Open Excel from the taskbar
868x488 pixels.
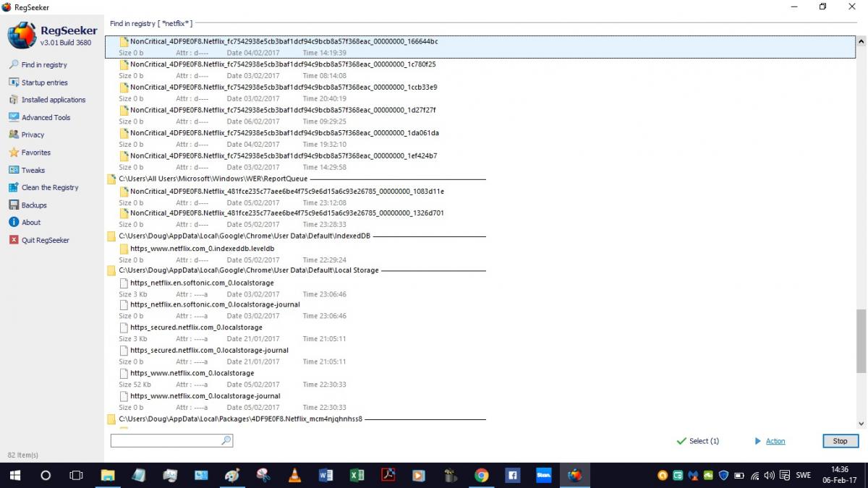click(x=357, y=475)
